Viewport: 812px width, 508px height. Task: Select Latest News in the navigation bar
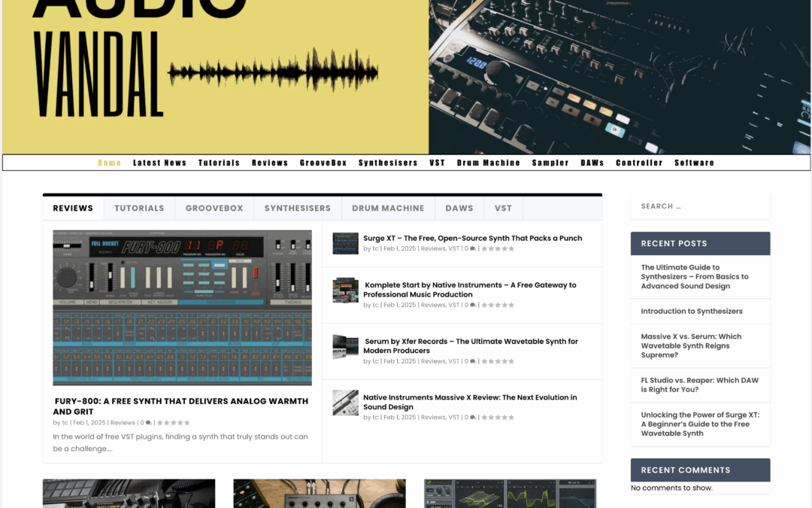point(160,162)
